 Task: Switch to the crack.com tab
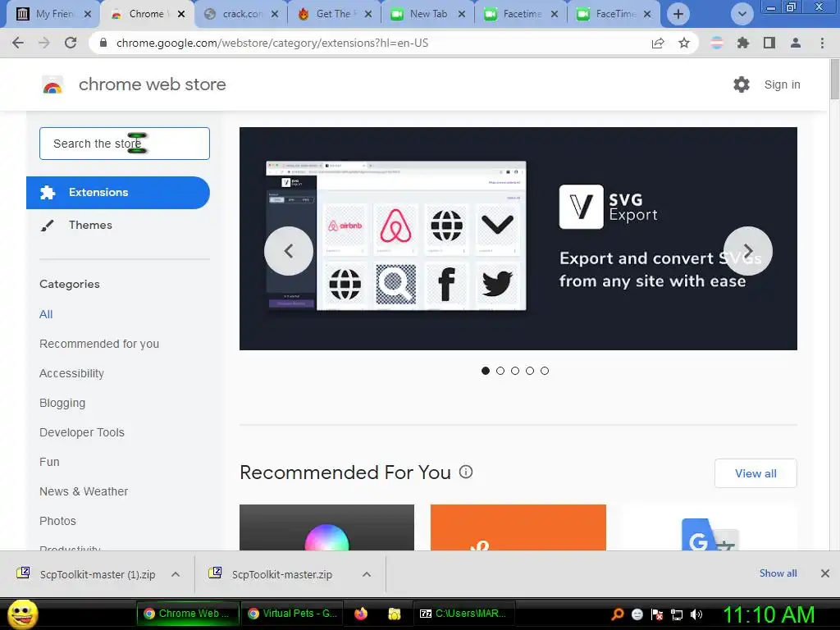pos(241,14)
